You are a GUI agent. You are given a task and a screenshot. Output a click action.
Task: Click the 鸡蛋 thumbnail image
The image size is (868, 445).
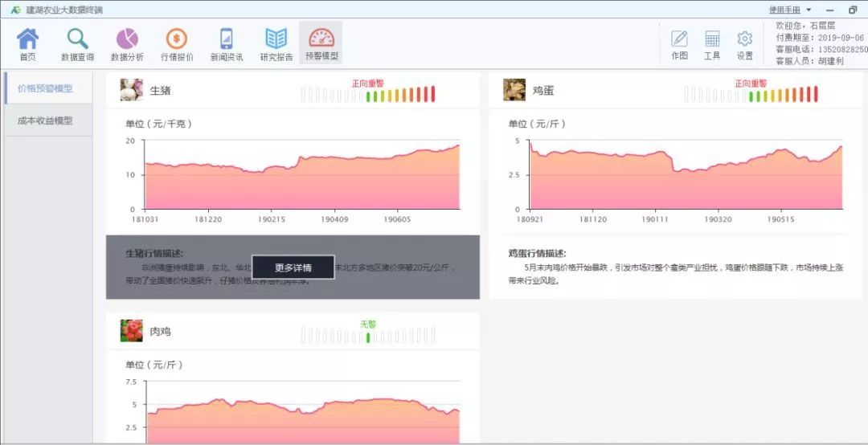click(x=514, y=90)
